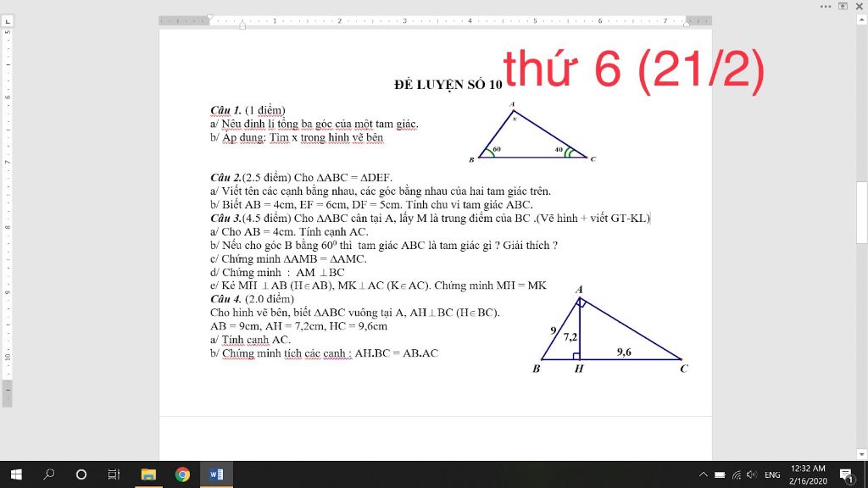Click line "b/ Áp dụng: Tìm x"
868x488 pixels.
pyautogui.click(x=296, y=137)
